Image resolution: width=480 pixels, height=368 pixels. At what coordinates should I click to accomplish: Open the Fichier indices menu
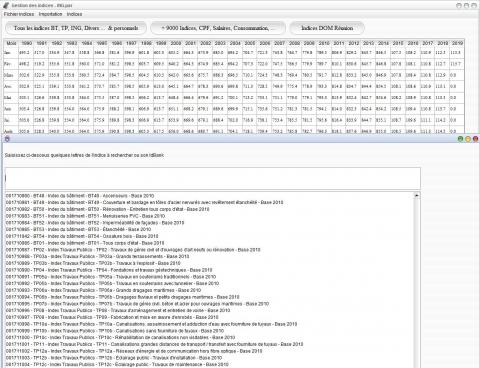tap(19, 14)
